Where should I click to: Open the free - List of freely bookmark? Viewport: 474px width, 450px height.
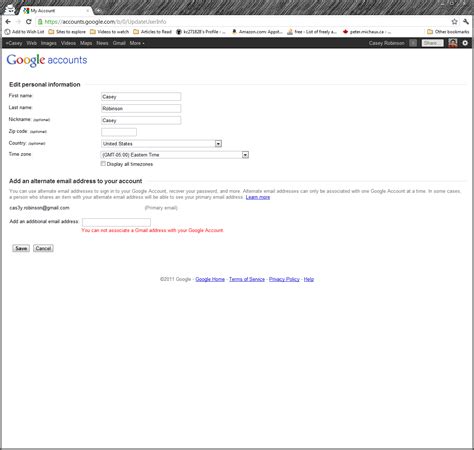[x=312, y=32]
